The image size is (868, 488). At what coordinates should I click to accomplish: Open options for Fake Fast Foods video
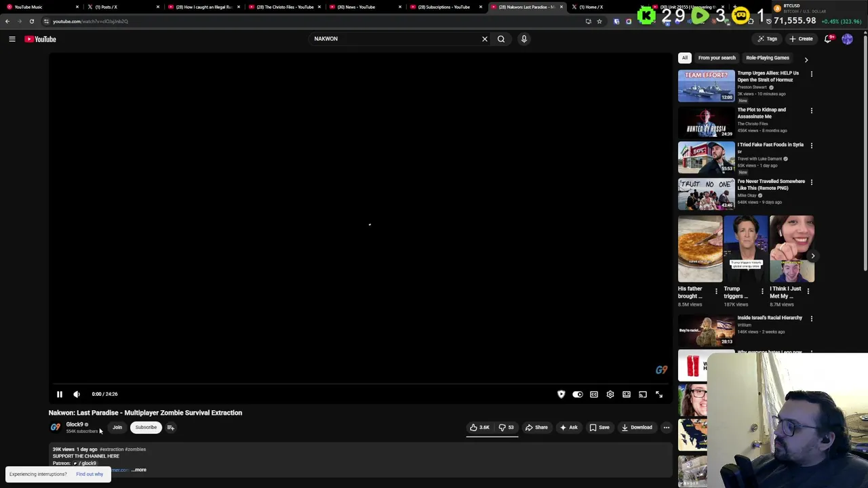[811, 146]
